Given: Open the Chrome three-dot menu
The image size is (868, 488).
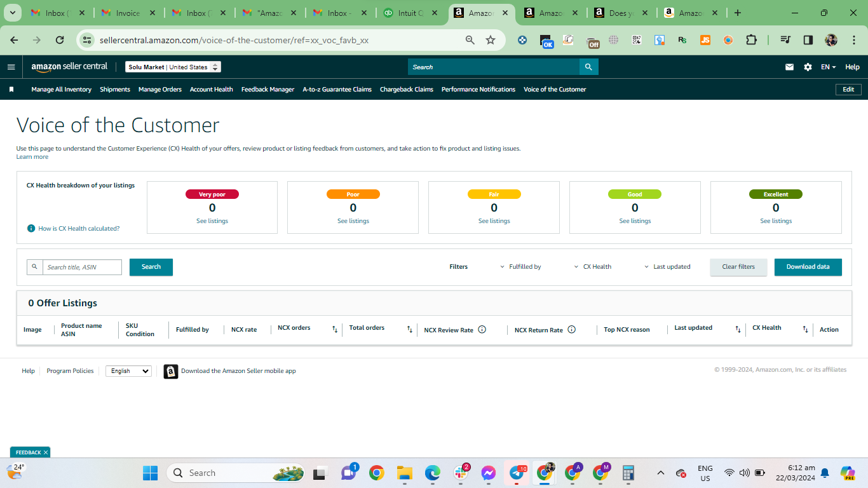Looking at the screenshot, I should pos(853,40).
